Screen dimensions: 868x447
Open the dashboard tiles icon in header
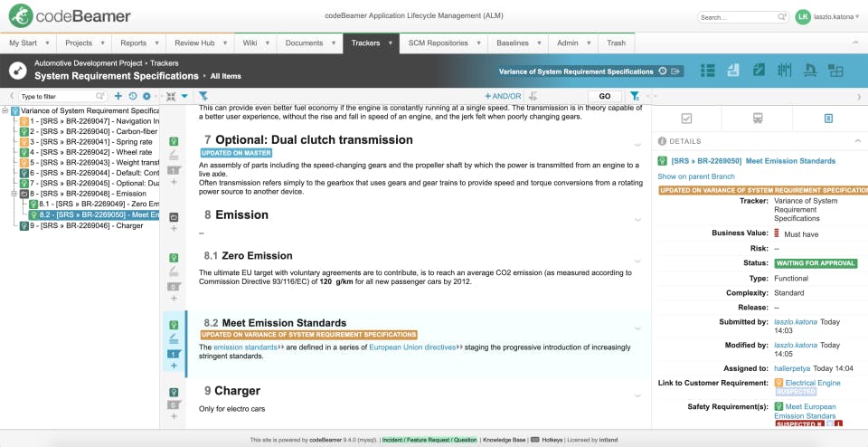(x=835, y=71)
